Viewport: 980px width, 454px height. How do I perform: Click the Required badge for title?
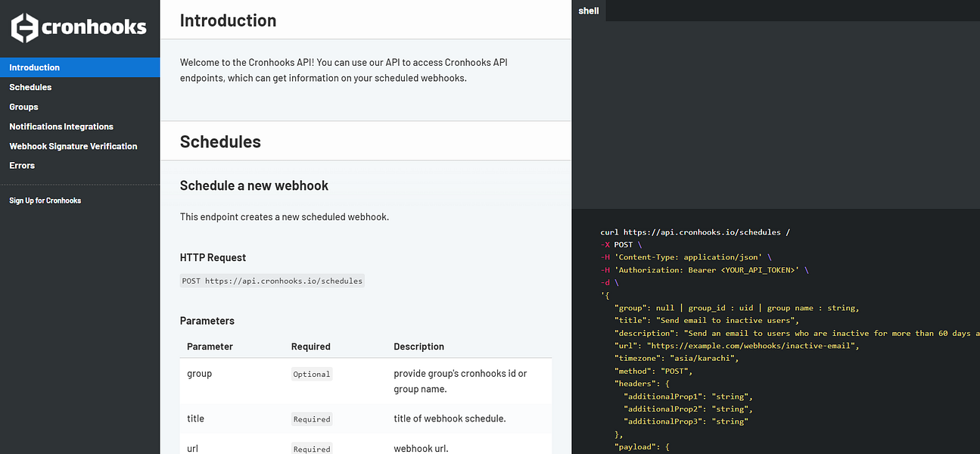pos(312,419)
